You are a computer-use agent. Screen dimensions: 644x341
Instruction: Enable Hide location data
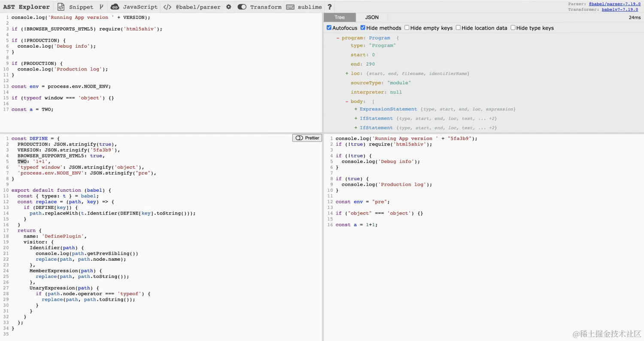click(458, 28)
